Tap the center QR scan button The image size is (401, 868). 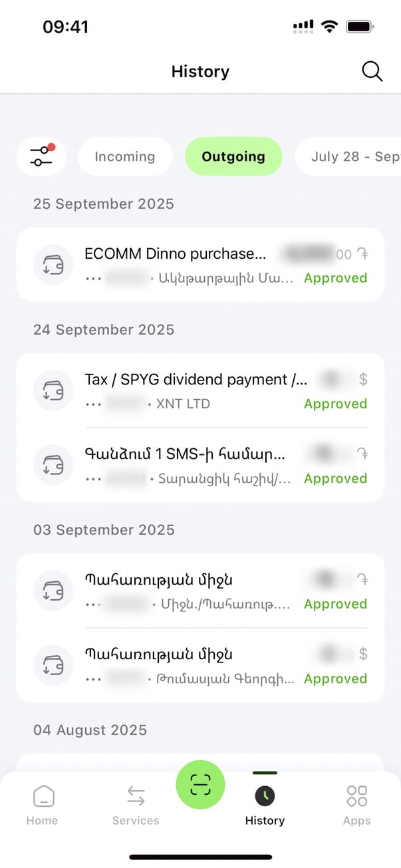(200, 786)
